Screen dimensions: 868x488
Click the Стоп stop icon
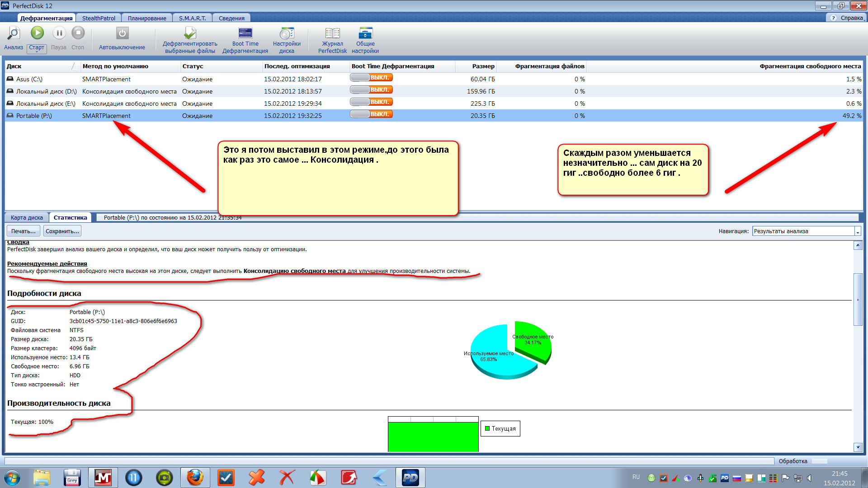click(x=78, y=33)
